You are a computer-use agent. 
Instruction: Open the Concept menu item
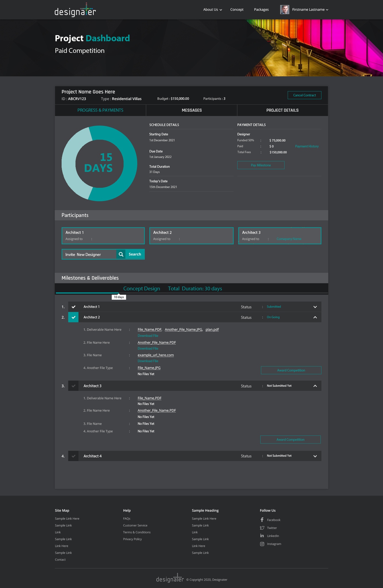pos(237,9)
